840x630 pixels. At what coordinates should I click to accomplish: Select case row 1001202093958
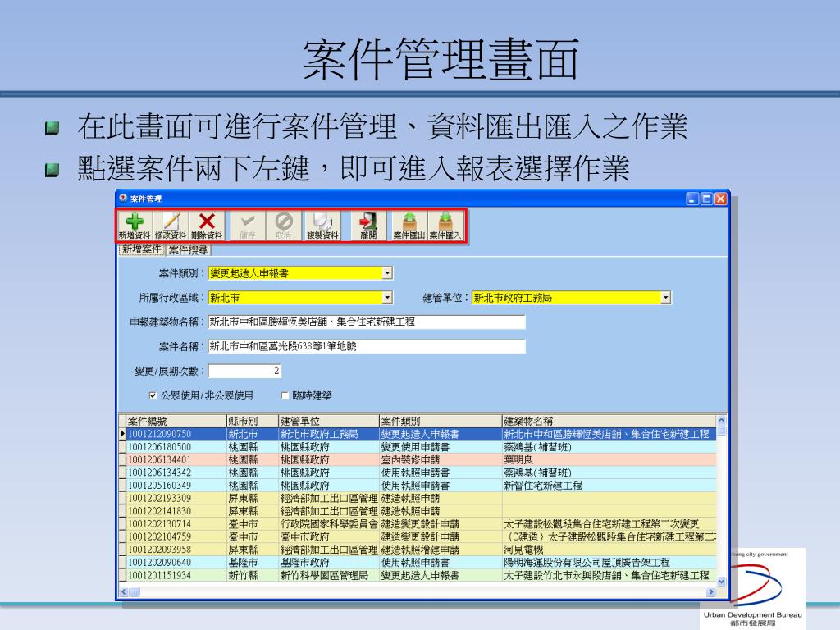point(418,550)
